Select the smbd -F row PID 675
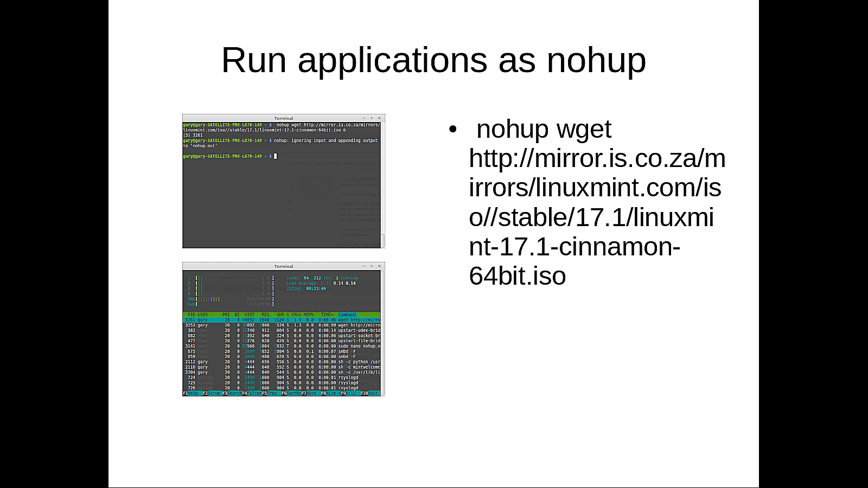The width and height of the screenshot is (868, 488). tap(282, 351)
